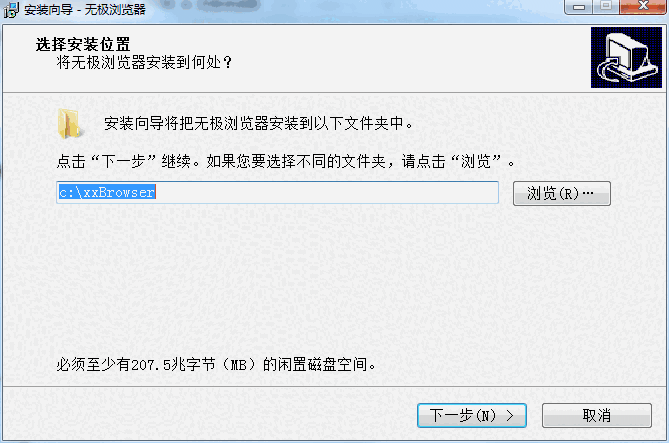This screenshot has height=443, width=669.
Task: Click the 选择安装位置 heading
Action: click(83, 44)
